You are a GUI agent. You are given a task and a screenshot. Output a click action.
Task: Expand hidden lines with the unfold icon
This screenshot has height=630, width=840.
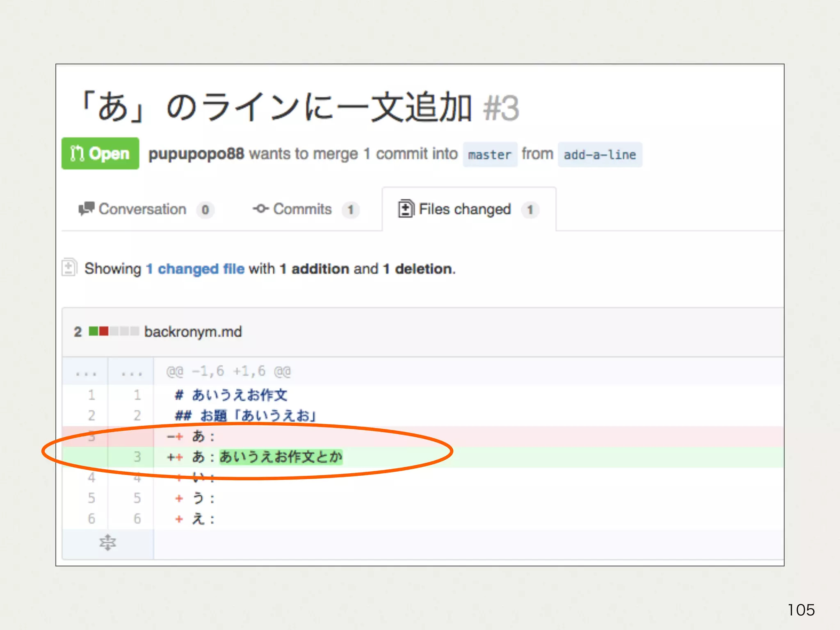point(108,543)
